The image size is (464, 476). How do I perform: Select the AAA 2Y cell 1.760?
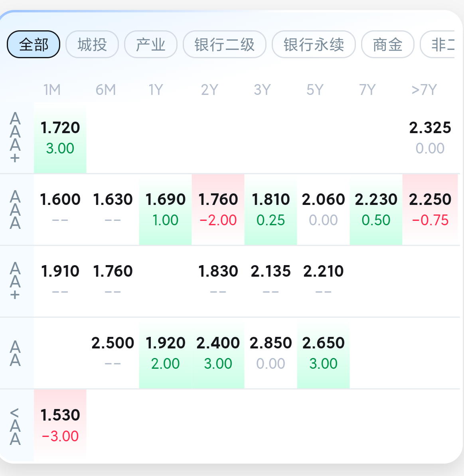[x=218, y=209]
